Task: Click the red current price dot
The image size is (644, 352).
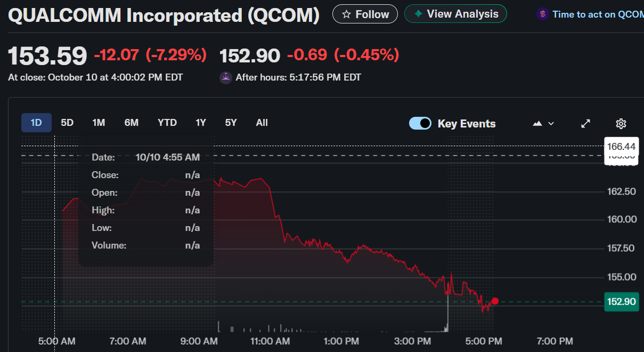Action: tap(495, 301)
